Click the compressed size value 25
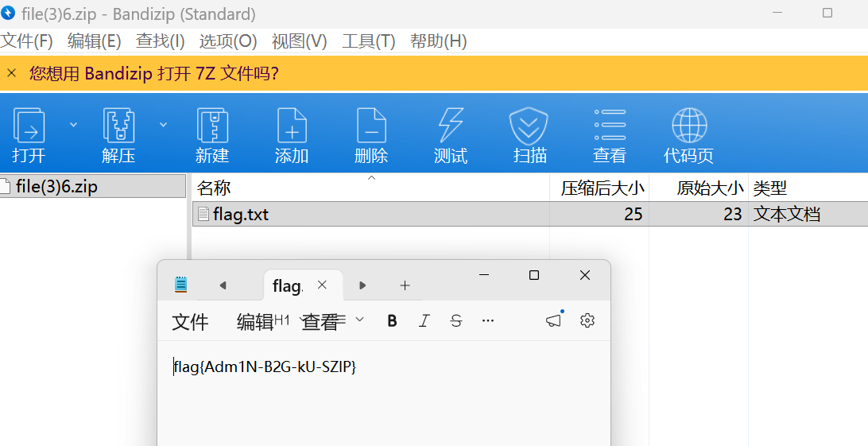This screenshot has height=446, width=868. (x=634, y=214)
